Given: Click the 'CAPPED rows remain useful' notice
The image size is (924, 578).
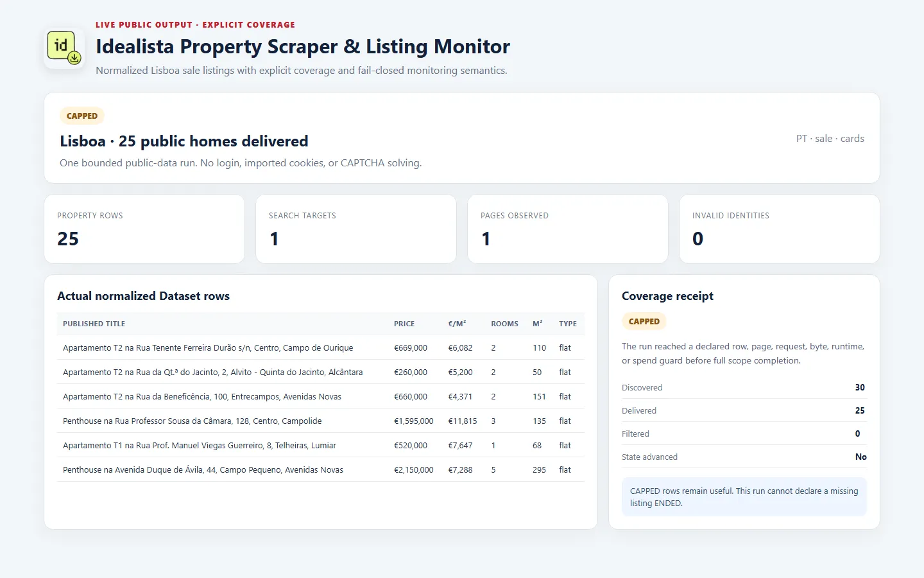Looking at the screenshot, I should click(x=744, y=497).
